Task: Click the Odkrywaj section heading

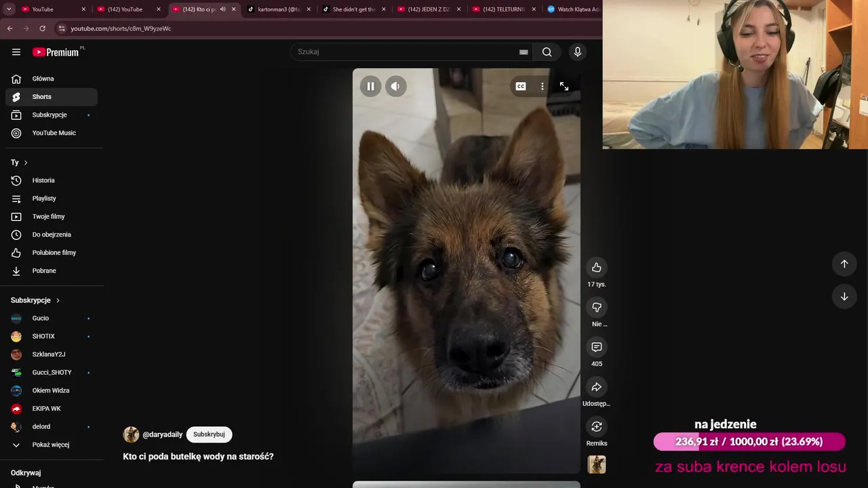Action: (26, 473)
